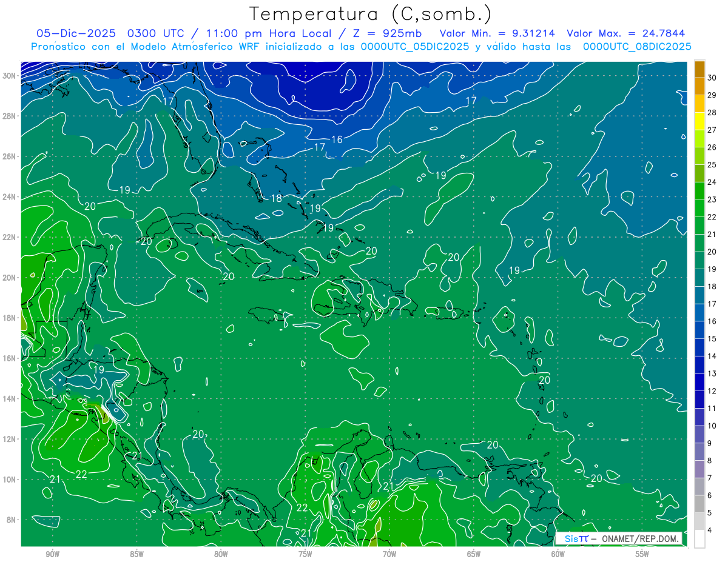The width and height of the screenshot is (728, 562).
Task: Click legend value '26' beside the color bar
Action: (712, 147)
